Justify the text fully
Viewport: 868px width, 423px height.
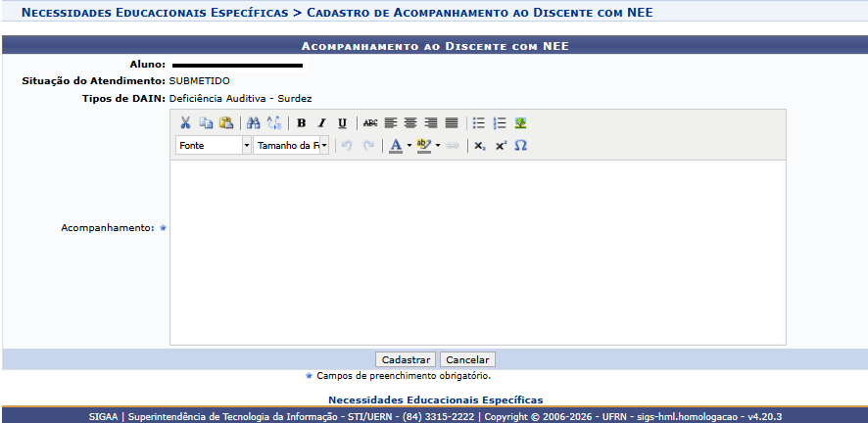[452, 122]
